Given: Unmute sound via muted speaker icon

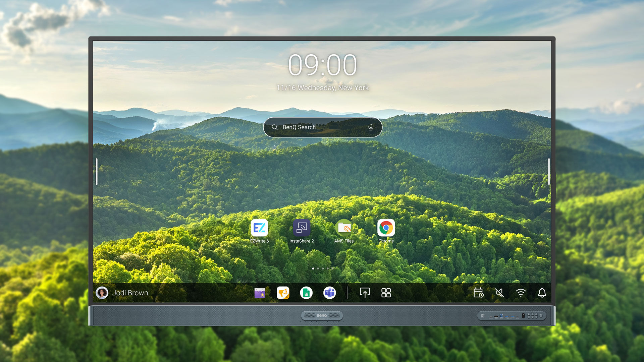Looking at the screenshot, I should (x=499, y=293).
